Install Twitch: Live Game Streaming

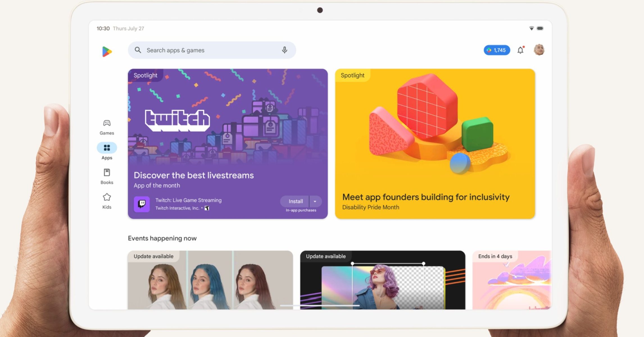(x=295, y=201)
